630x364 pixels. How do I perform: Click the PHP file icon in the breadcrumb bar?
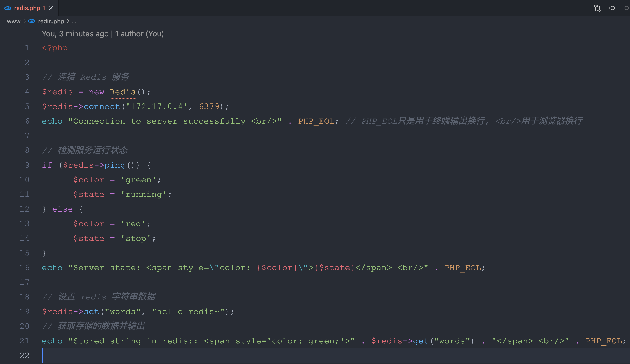coord(31,21)
